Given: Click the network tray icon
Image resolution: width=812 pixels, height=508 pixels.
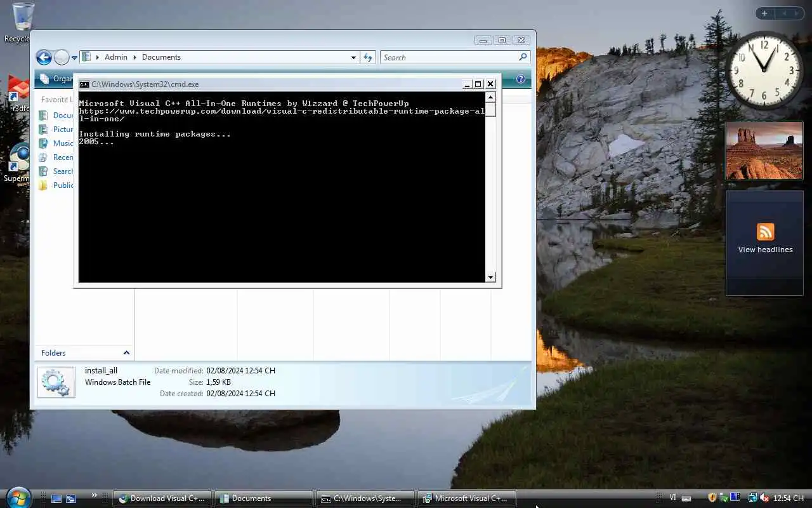Looking at the screenshot, I should (x=752, y=498).
